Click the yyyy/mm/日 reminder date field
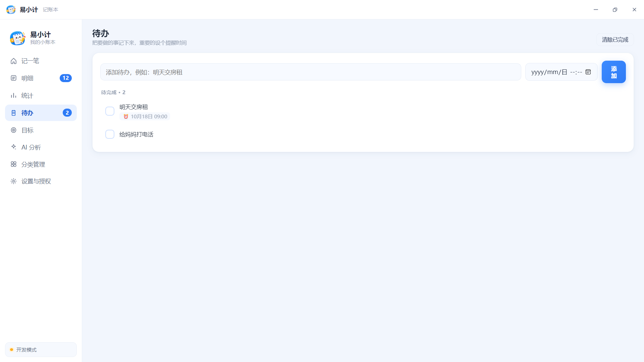The image size is (644, 362). tap(561, 72)
